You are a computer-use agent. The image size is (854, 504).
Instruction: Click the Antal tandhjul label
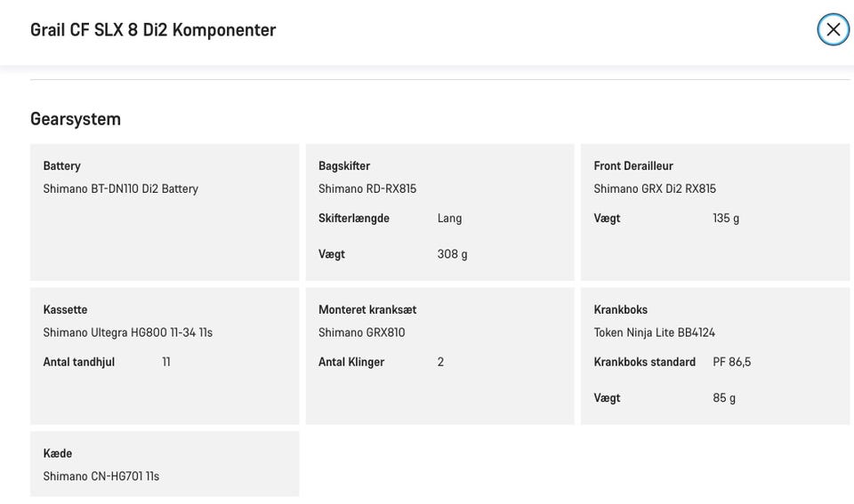pos(79,362)
